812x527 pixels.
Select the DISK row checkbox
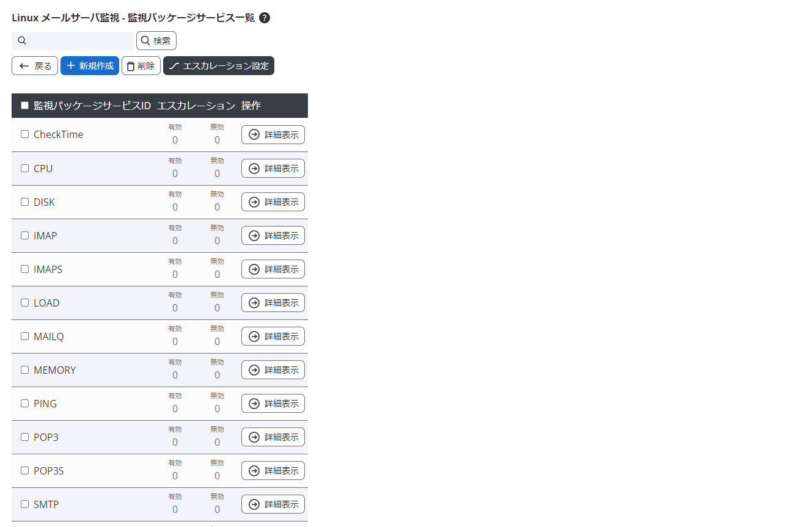(25, 202)
